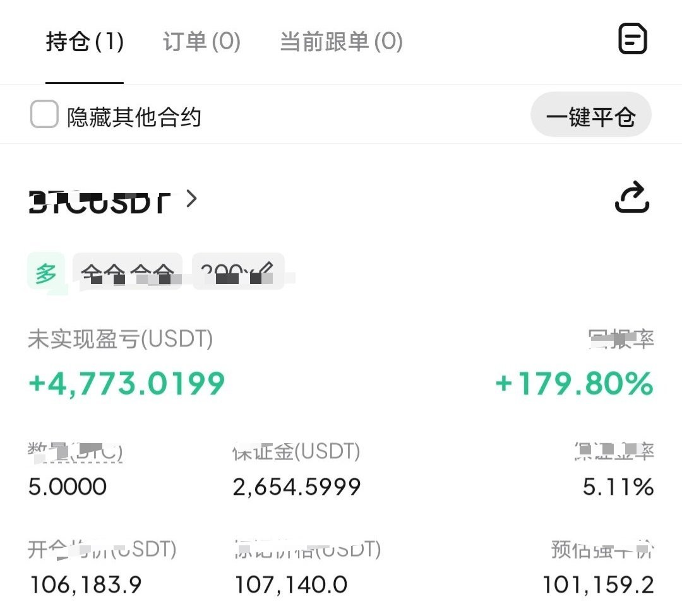The width and height of the screenshot is (682, 616).
Task: Click the 多 long position badge
Action: 45,272
